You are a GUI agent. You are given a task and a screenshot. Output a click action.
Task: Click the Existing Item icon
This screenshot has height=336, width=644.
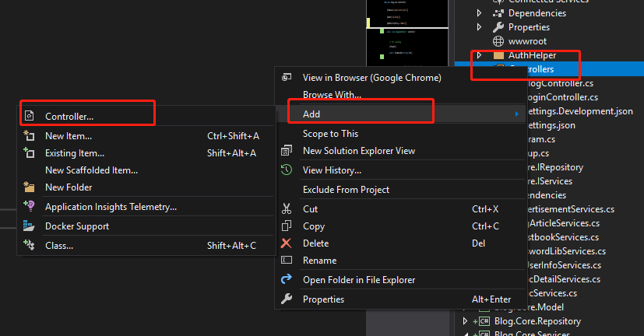(x=30, y=153)
